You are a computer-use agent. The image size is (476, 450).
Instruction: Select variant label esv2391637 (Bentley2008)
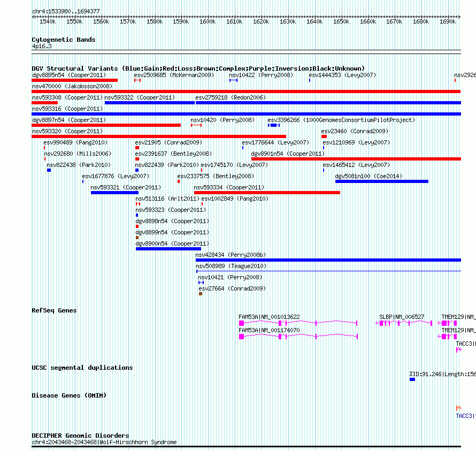click(x=173, y=154)
